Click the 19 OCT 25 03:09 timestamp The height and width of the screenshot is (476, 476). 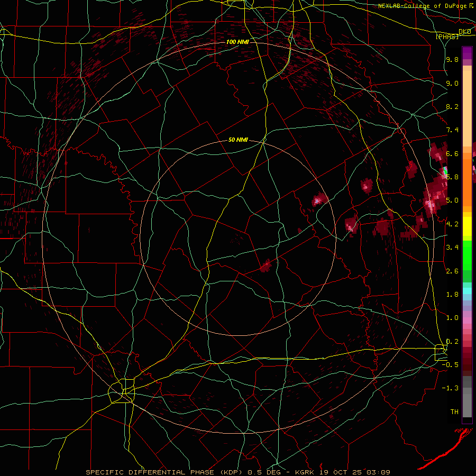pos(355,472)
